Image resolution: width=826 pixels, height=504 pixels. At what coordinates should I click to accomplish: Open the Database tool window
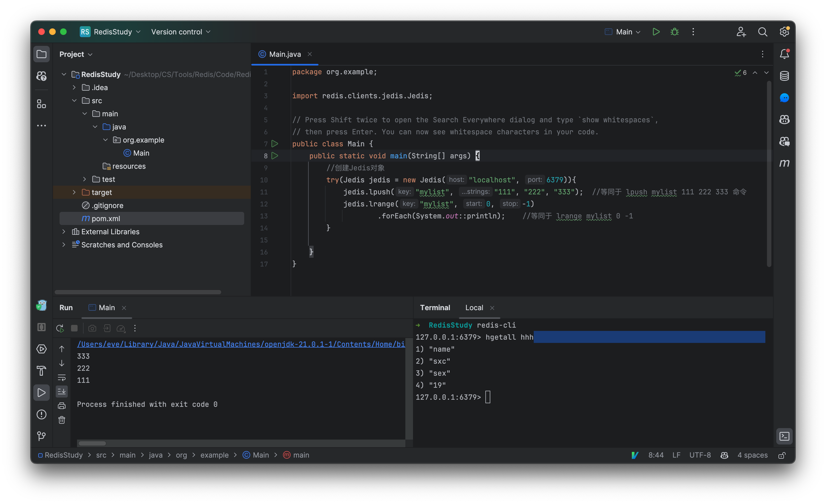(x=784, y=76)
